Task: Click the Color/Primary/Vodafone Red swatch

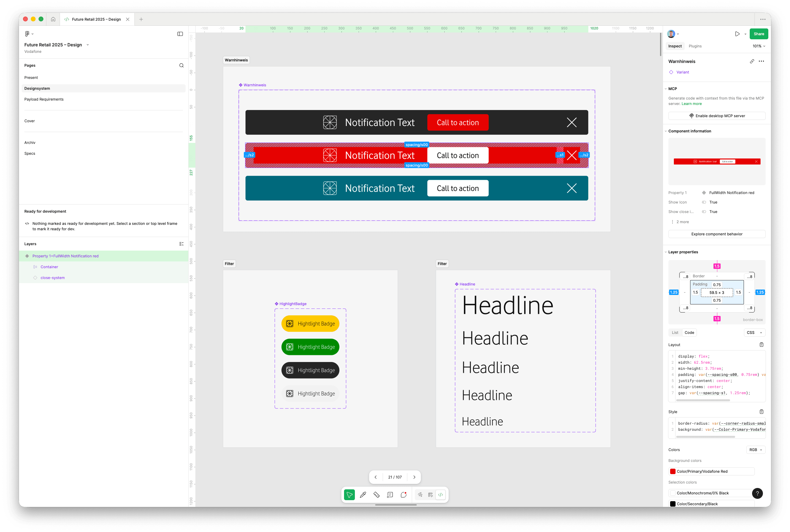Action: coord(672,471)
